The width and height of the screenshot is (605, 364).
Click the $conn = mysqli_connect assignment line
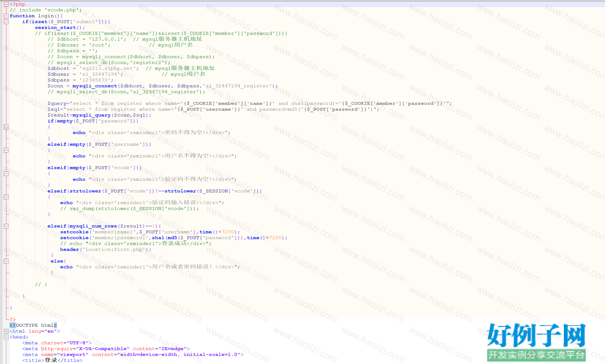[x=163, y=86]
